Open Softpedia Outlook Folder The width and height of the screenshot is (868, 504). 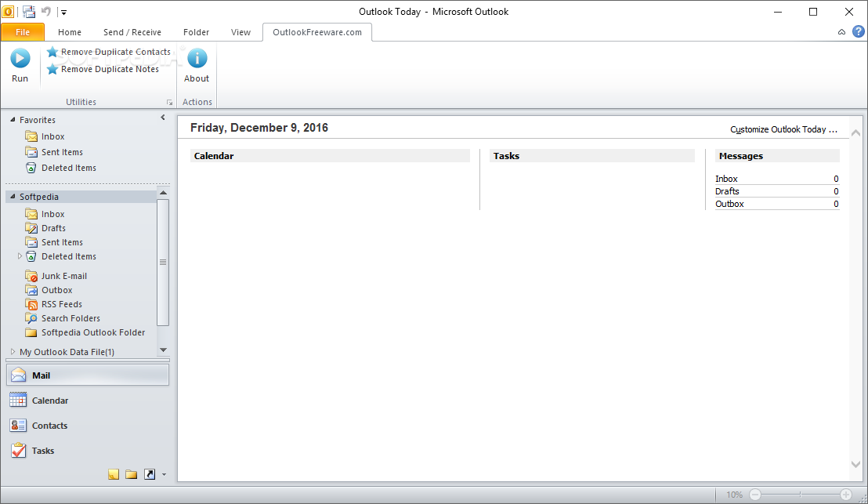tap(85, 332)
